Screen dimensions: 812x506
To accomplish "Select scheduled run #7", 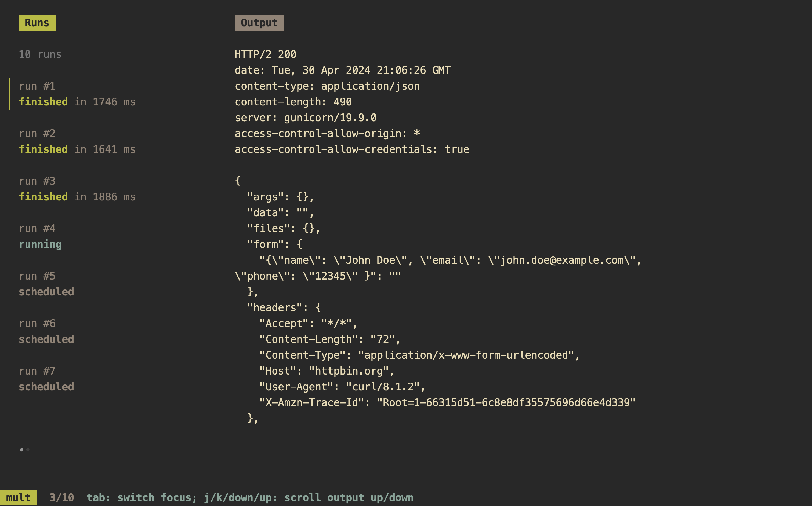I will tap(46, 379).
